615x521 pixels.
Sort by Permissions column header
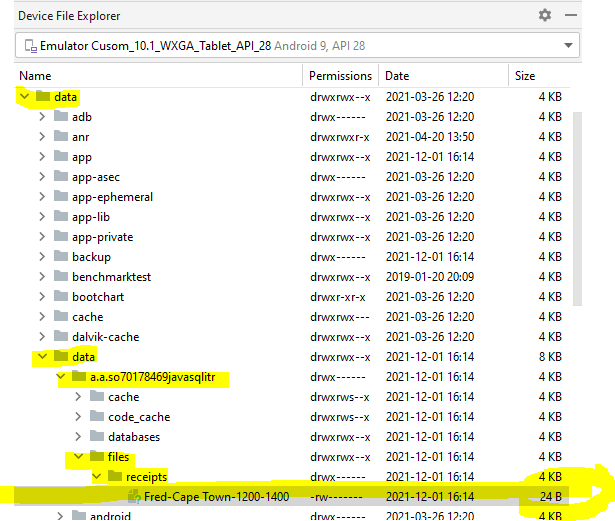click(340, 76)
